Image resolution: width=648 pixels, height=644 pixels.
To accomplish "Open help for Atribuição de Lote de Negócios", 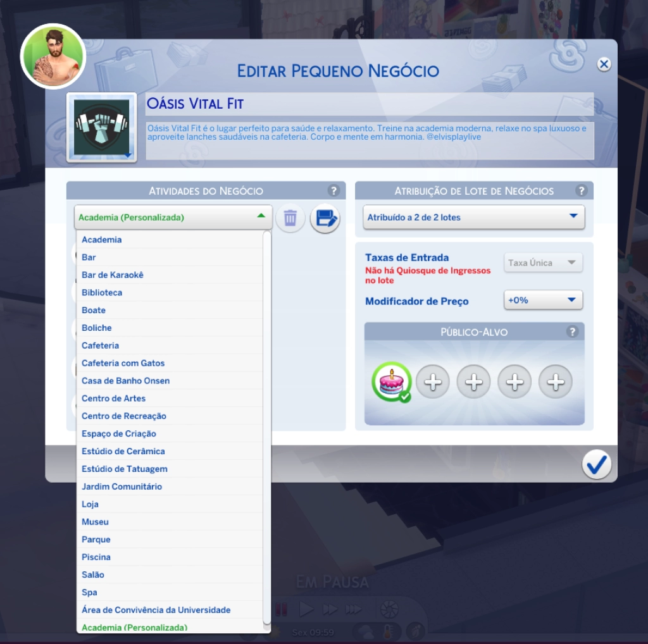I will (581, 190).
